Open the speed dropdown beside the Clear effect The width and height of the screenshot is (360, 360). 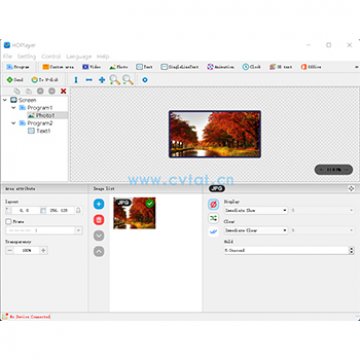(322, 230)
